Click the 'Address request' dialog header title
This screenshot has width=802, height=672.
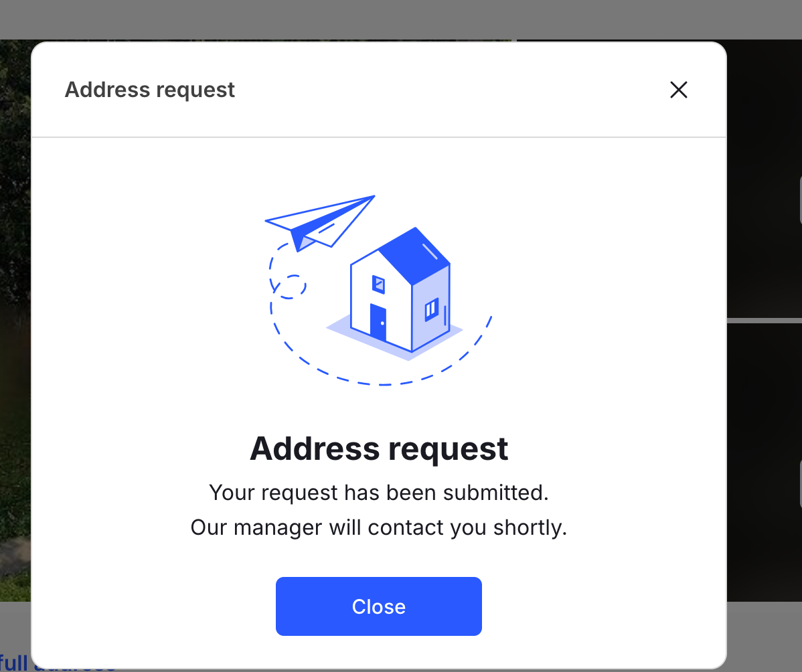tap(149, 90)
